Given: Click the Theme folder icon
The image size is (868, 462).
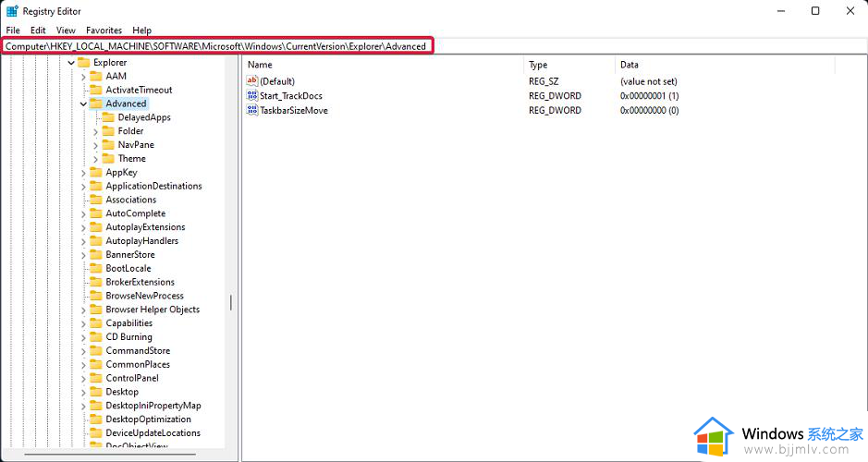Looking at the screenshot, I should [x=108, y=158].
